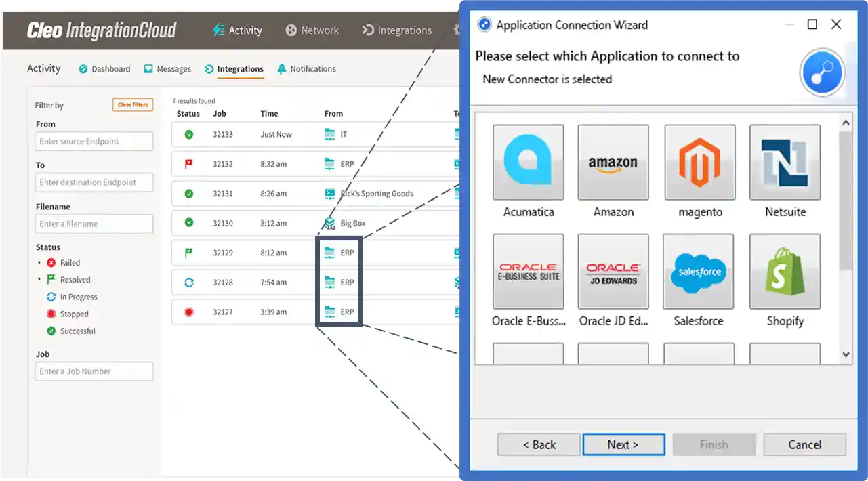Screen dimensions: 868x481
Task: Filter by Stopped status
Action: click(x=75, y=314)
